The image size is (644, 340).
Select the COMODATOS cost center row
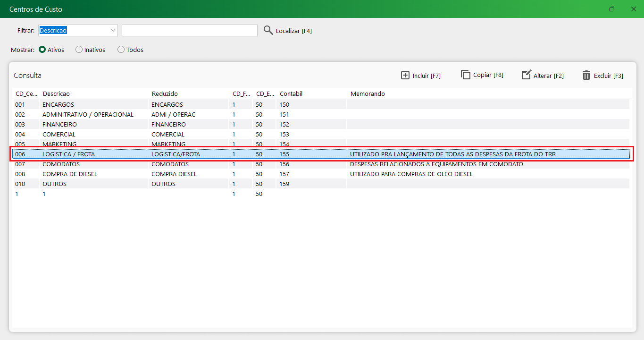click(x=61, y=164)
